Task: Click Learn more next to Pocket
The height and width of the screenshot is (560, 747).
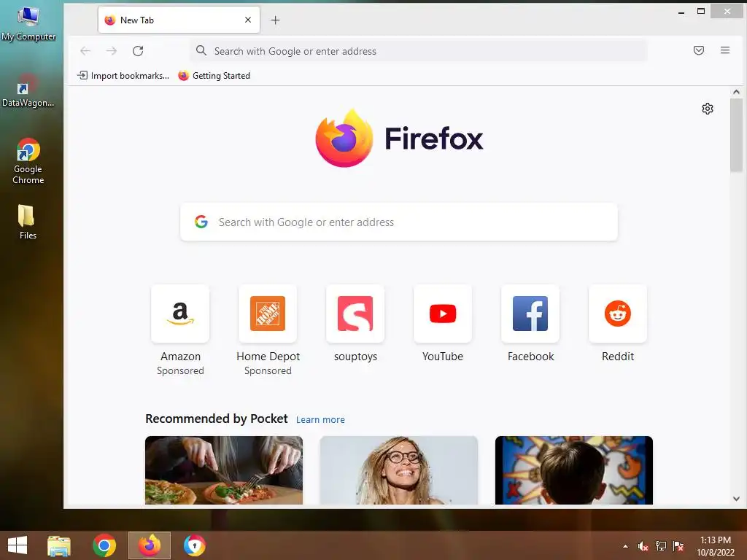Action: click(320, 419)
